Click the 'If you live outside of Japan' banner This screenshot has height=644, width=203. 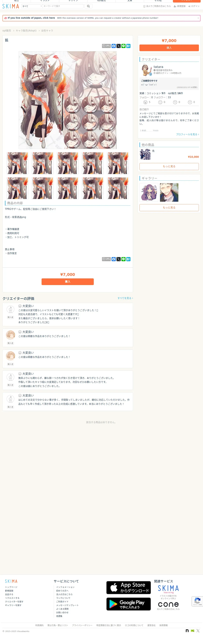(x=101, y=18)
